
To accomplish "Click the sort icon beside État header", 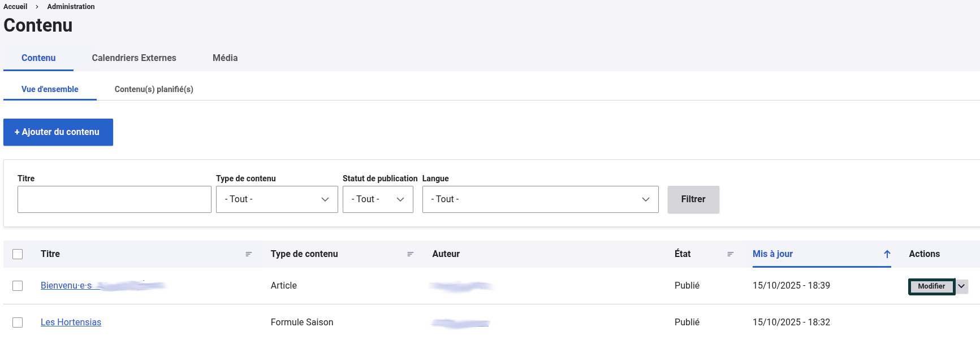I will (x=730, y=254).
